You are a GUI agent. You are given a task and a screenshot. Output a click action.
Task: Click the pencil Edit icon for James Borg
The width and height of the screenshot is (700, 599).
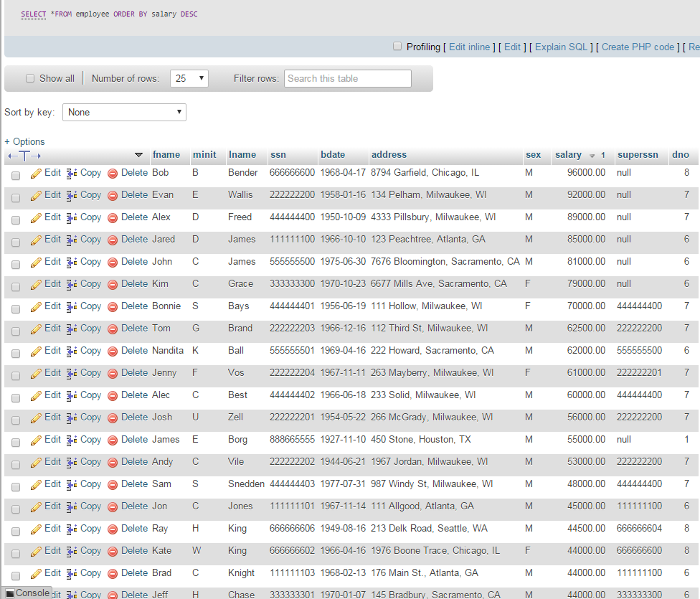tap(36, 440)
